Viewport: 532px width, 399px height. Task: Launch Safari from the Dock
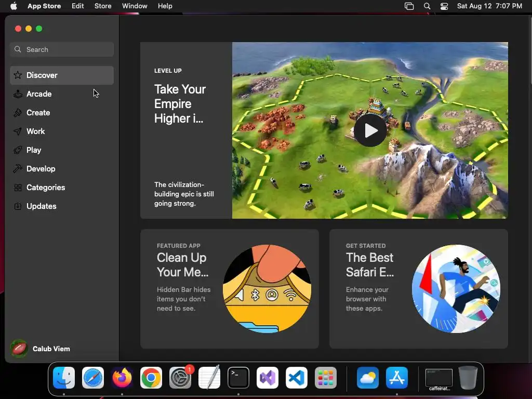tap(93, 378)
